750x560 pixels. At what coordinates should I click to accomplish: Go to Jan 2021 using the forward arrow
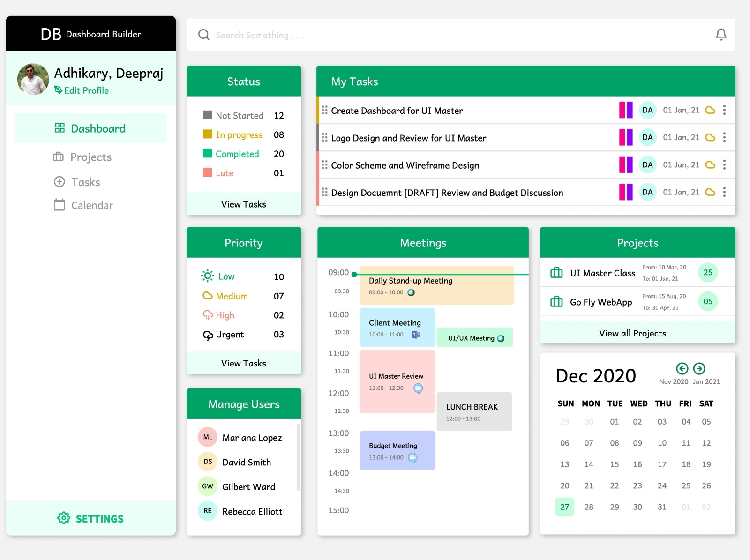(699, 369)
